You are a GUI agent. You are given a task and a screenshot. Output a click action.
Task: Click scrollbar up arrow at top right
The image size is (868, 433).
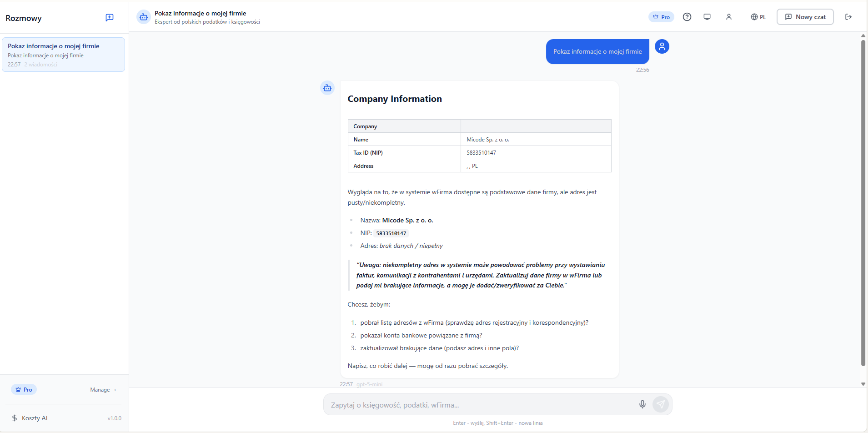tap(863, 35)
